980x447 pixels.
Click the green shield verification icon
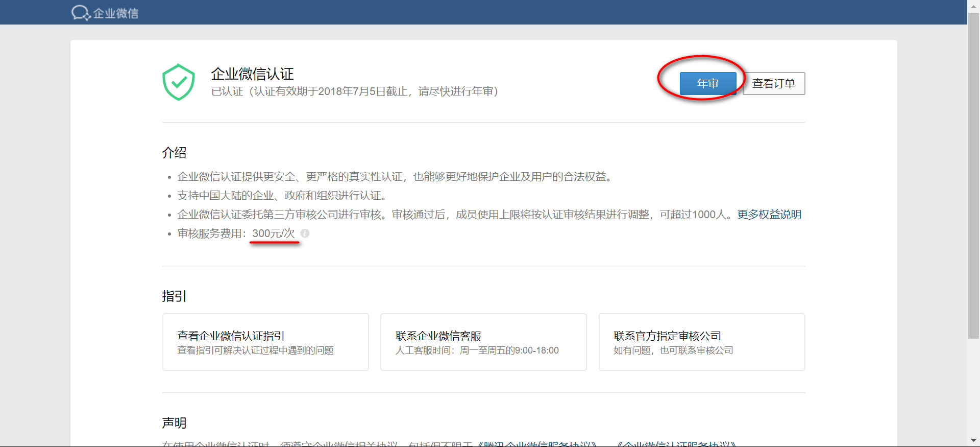click(x=179, y=82)
